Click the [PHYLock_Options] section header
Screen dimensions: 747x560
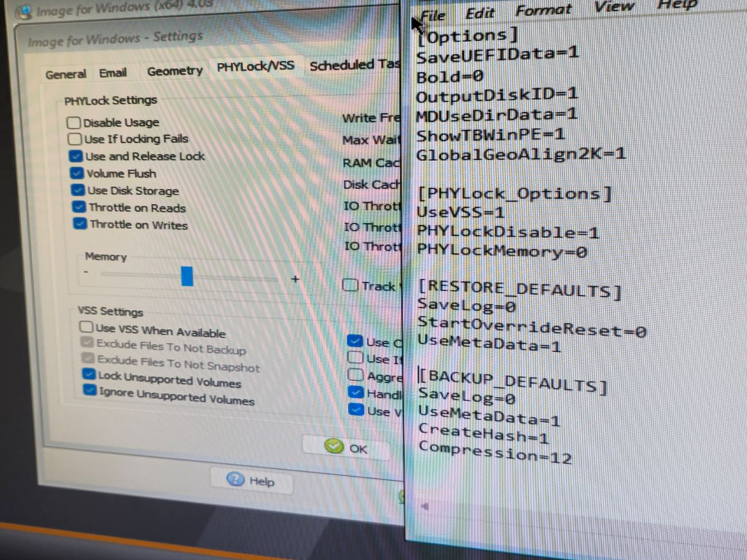click(x=515, y=194)
